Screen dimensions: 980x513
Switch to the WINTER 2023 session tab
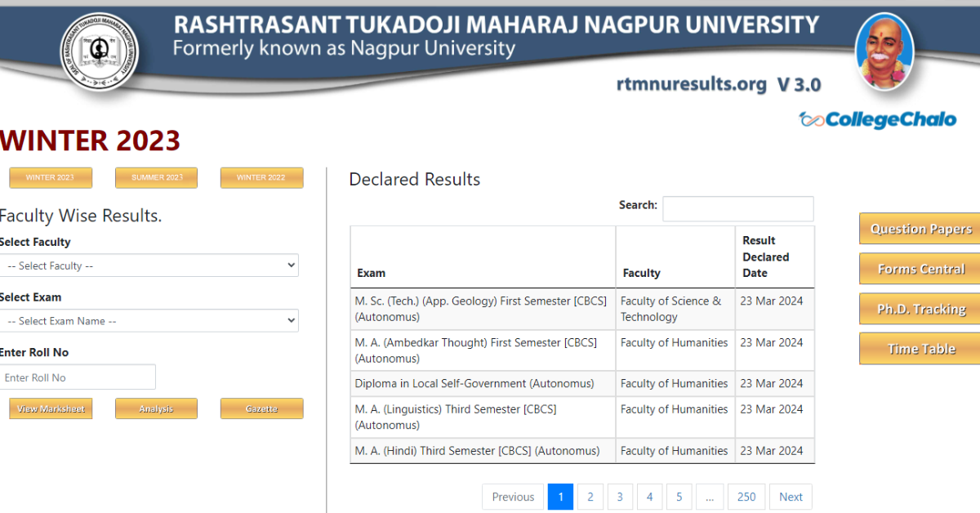[x=51, y=178]
